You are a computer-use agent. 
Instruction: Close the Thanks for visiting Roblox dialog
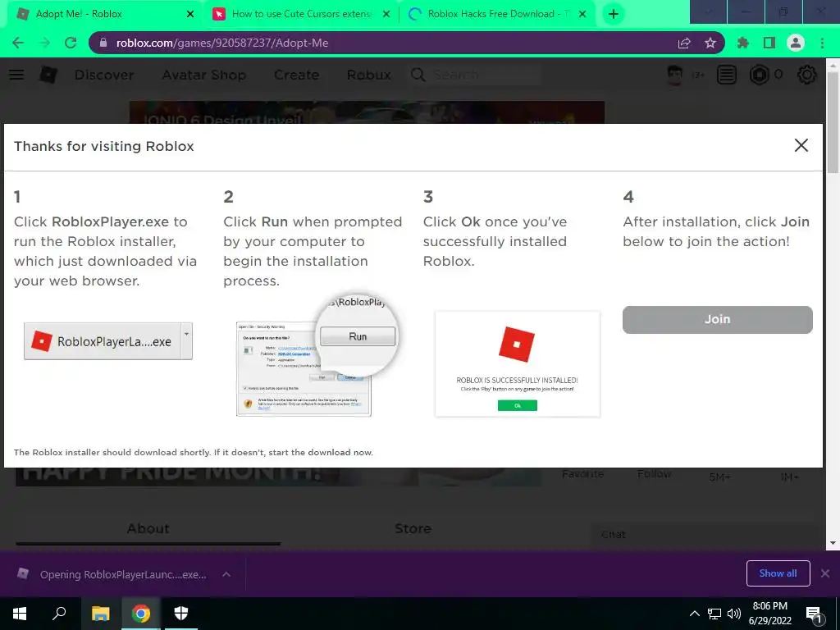[x=801, y=145]
